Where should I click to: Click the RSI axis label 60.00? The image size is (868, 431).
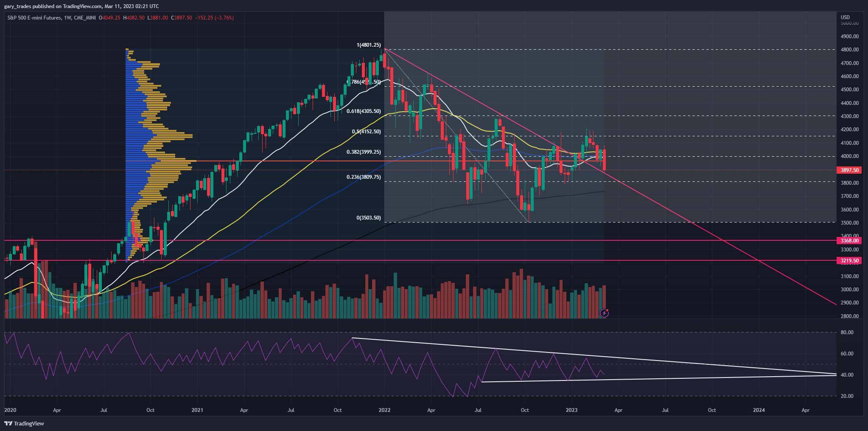coord(847,354)
